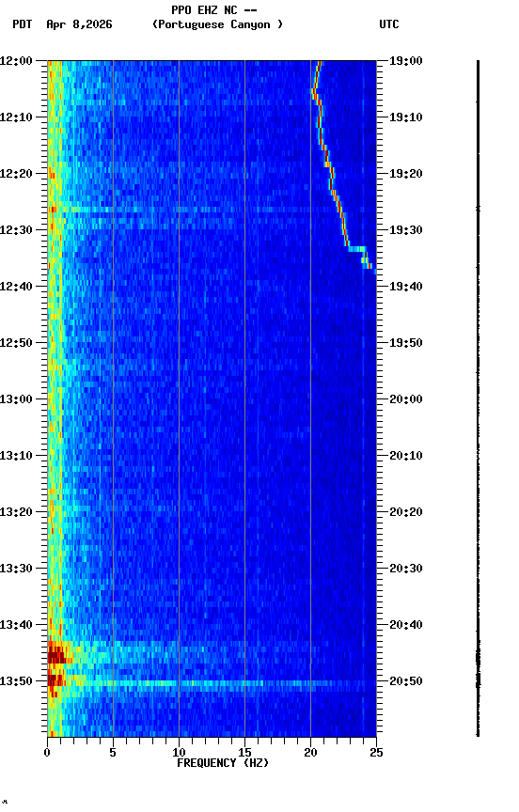Click the 15 Hz frequency axis label
The image size is (519, 812).
point(244,753)
